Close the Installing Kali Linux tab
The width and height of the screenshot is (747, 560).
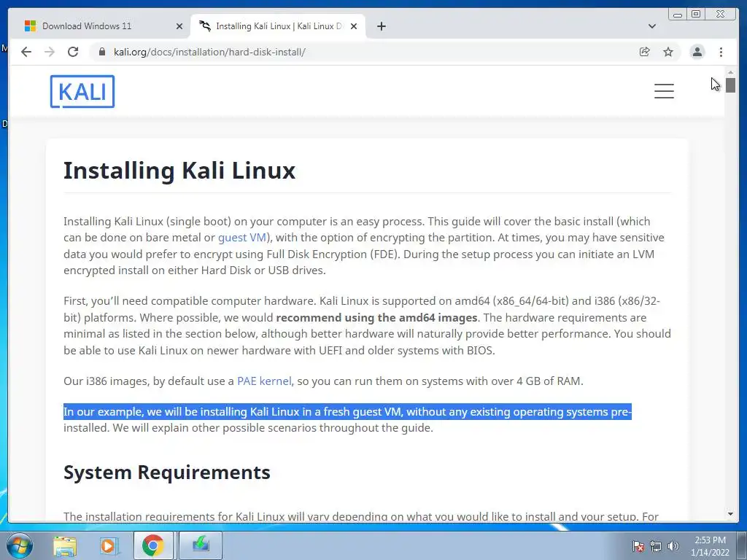[354, 26]
